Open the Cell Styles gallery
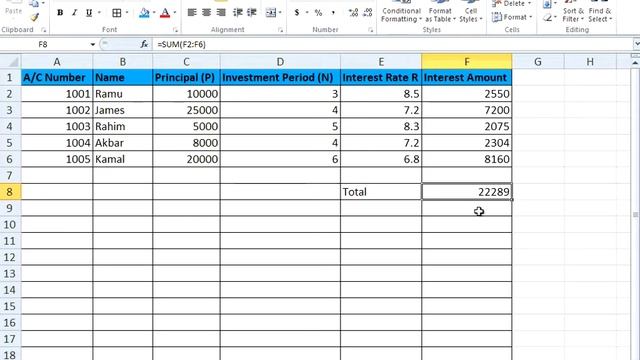640x360 pixels. (x=471, y=12)
